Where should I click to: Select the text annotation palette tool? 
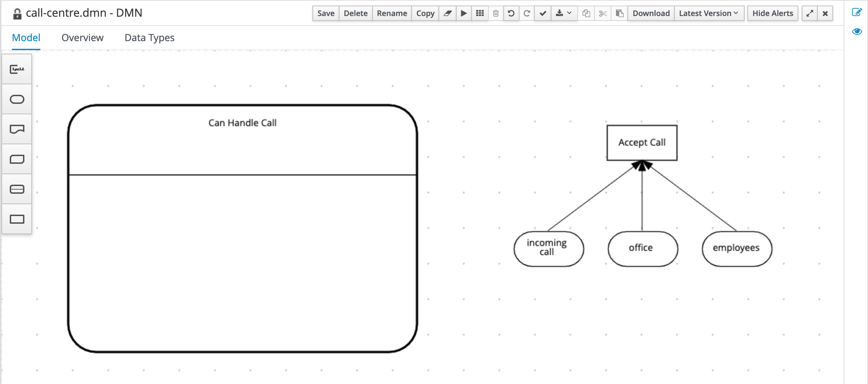coord(17,69)
